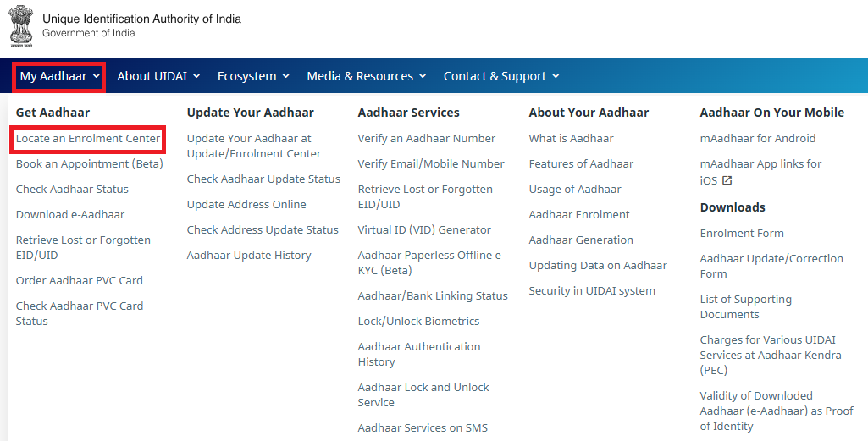Expand the chevron next to About UIDAI
Image resolution: width=868 pixels, height=441 pixels.
pos(196,76)
